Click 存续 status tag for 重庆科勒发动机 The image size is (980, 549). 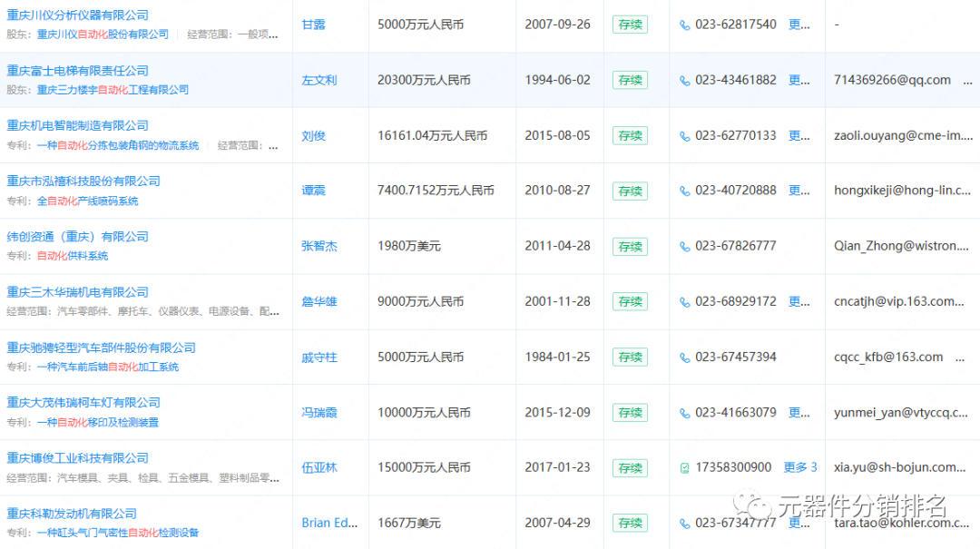(630, 524)
